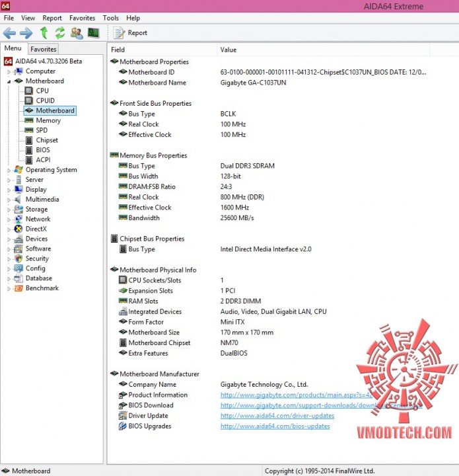459x476 pixels.
Task: Click the Chipset Bus Properties group header
Action: [147, 239]
